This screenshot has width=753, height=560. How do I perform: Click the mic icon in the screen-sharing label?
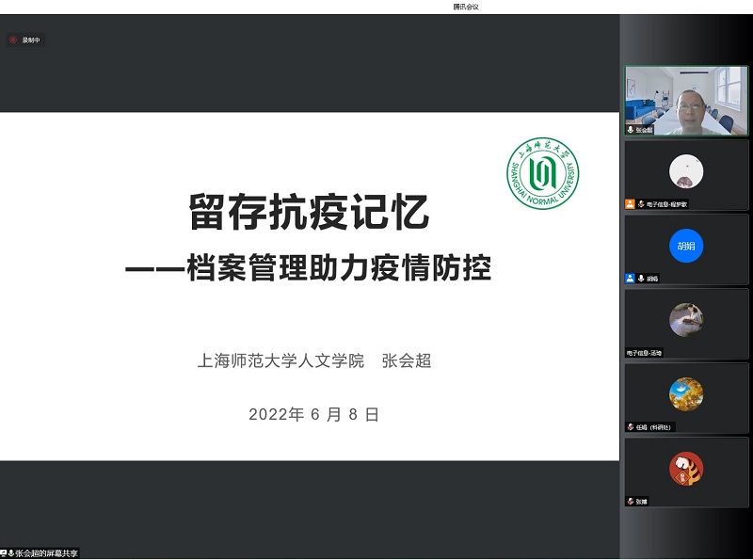(10, 553)
